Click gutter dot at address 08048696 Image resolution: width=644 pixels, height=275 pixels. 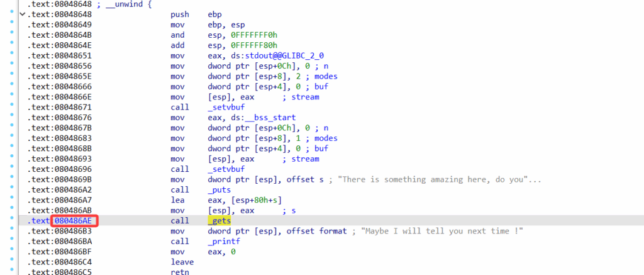pos(13,169)
